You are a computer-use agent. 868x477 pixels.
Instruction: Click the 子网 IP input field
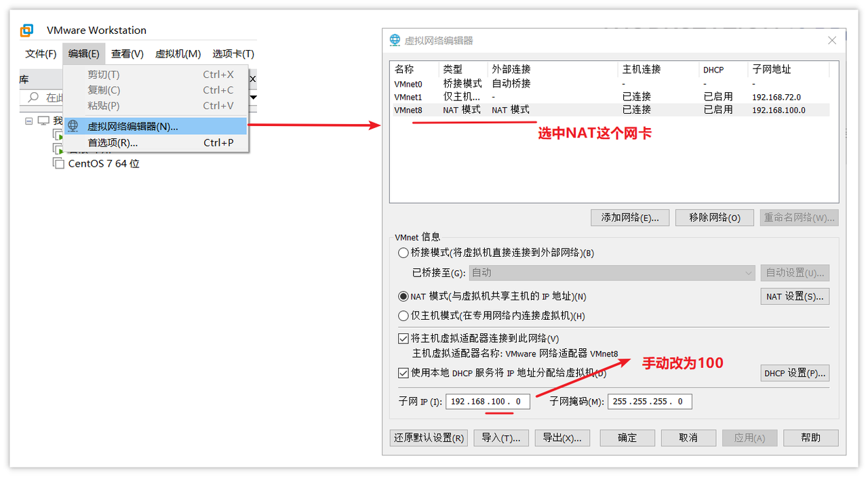pos(488,401)
